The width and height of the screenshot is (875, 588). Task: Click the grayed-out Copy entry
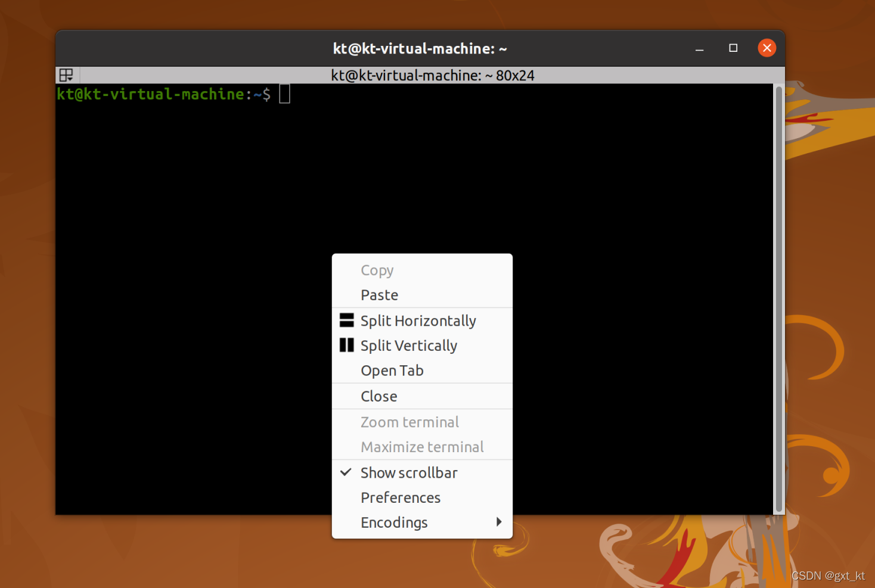point(377,269)
